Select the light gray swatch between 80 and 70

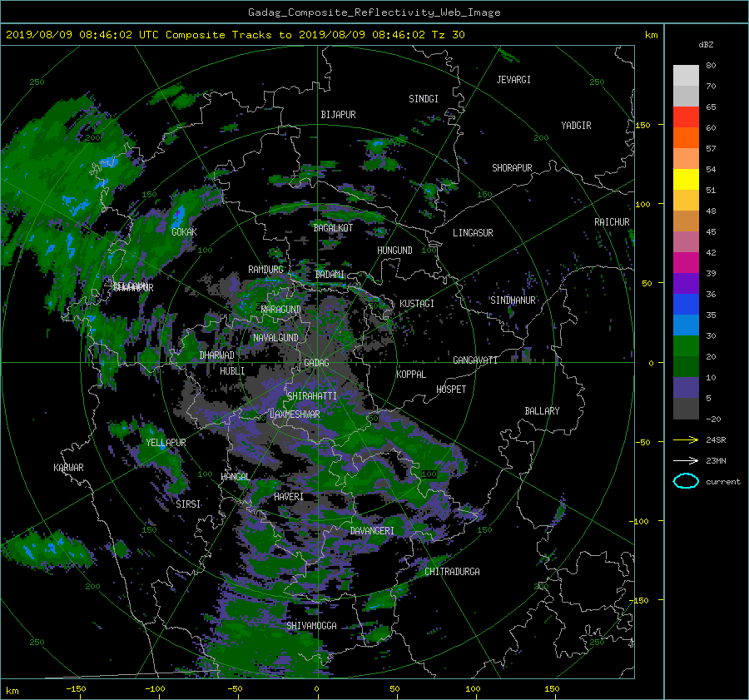coord(686,75)
